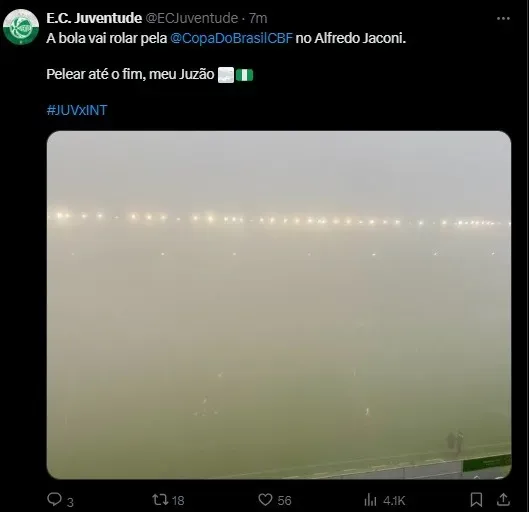
Task: Like the tweet with the heart icon
Action: [265, 500]
